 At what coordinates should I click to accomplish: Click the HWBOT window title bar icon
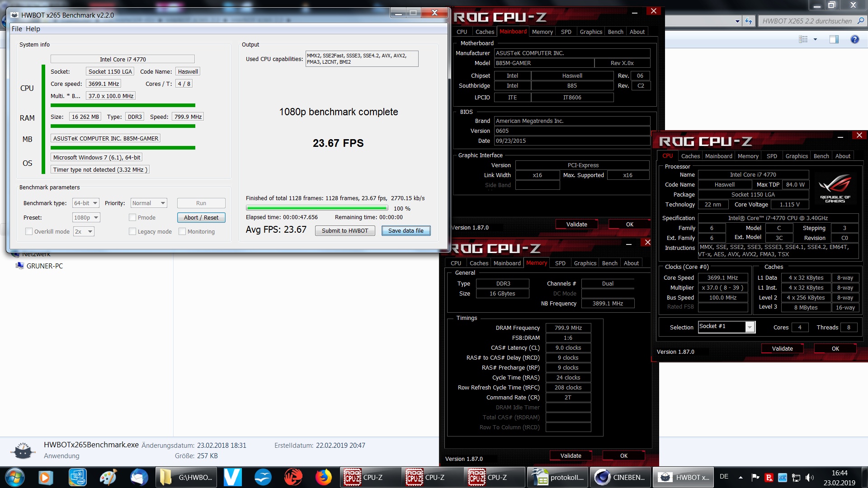tap(14, 15)
